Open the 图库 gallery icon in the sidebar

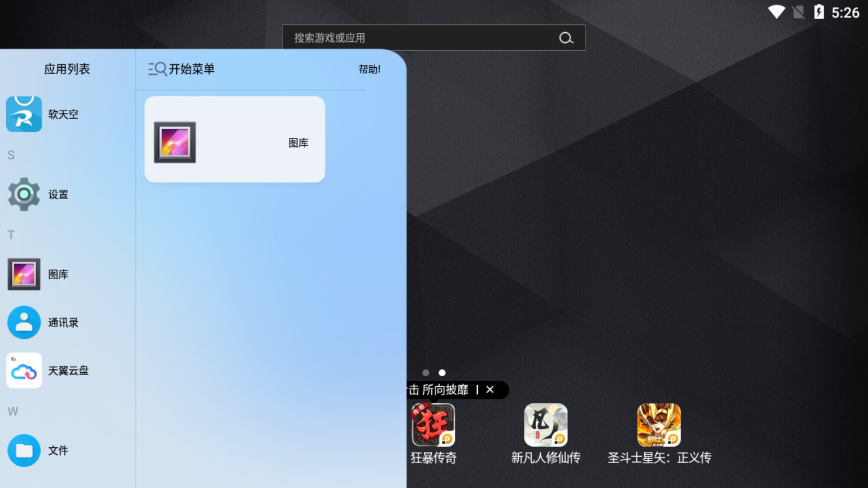[24, 274]
